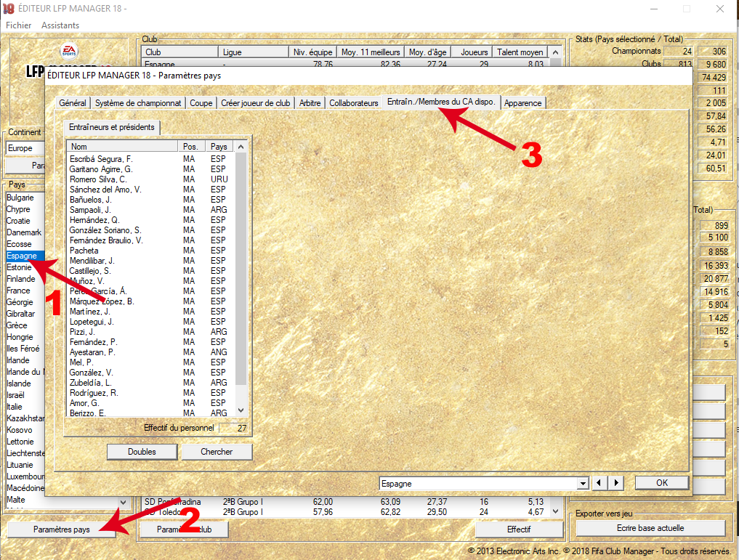
Task: Select Lopetegui, J. in the coaches list
Action: click(151, 322)
